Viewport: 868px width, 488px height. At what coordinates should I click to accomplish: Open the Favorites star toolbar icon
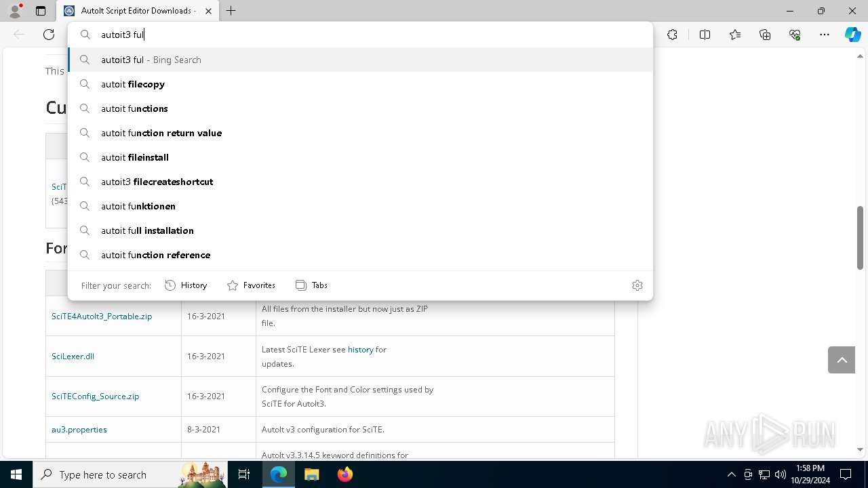coord(735,35)
